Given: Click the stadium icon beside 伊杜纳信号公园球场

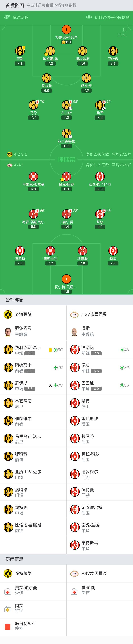Looking at the screenshot, I should pyautogui.click(x=89, y=17).
